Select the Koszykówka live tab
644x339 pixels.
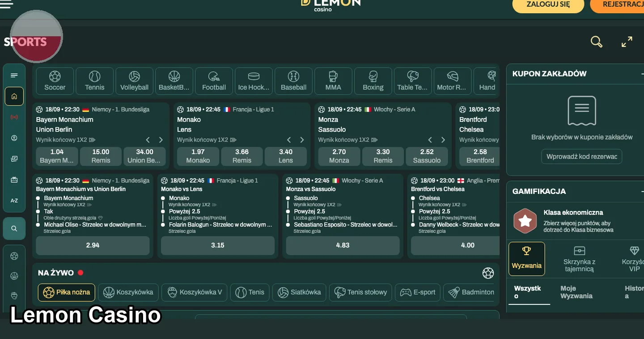point(128,292)
